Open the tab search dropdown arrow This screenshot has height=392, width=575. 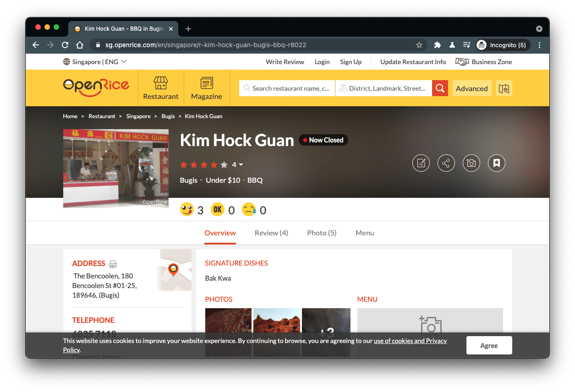[x=539, y=29]
